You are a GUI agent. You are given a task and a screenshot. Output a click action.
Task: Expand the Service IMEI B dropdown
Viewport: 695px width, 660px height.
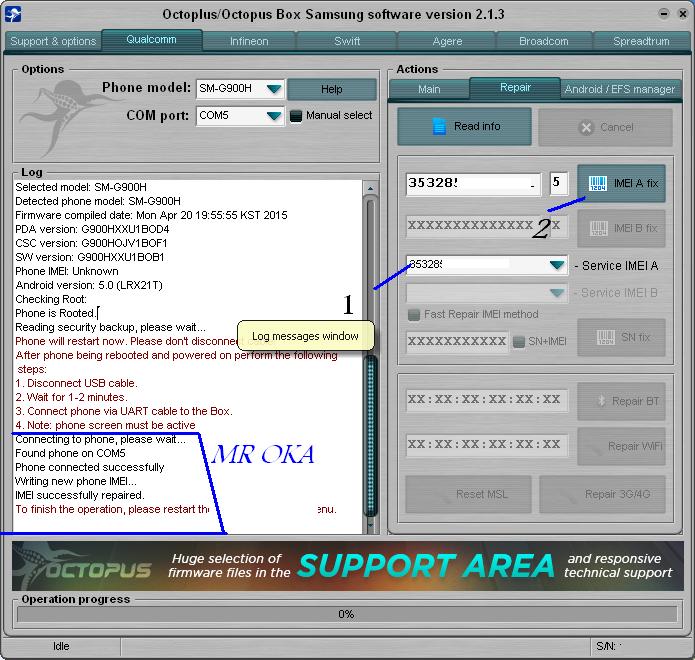pyautogui.click(x=557, y=293)
